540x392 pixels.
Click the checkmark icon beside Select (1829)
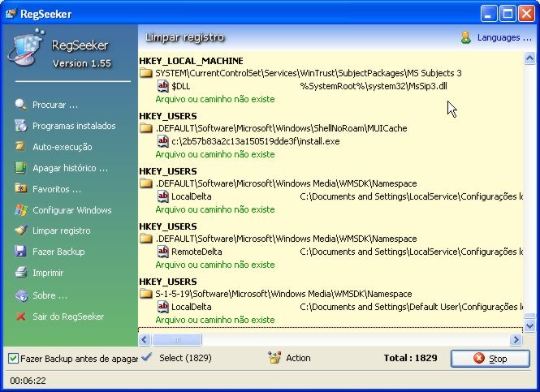[146, 356]
